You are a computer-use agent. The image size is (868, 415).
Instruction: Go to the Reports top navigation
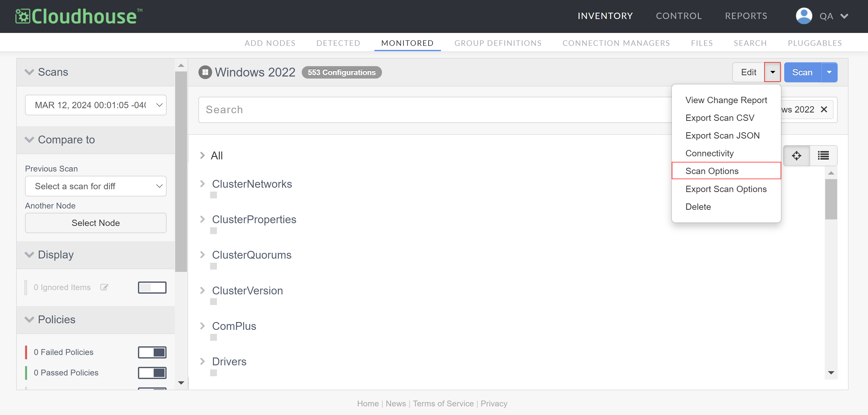pyautogui.click(x=746, y=16)
